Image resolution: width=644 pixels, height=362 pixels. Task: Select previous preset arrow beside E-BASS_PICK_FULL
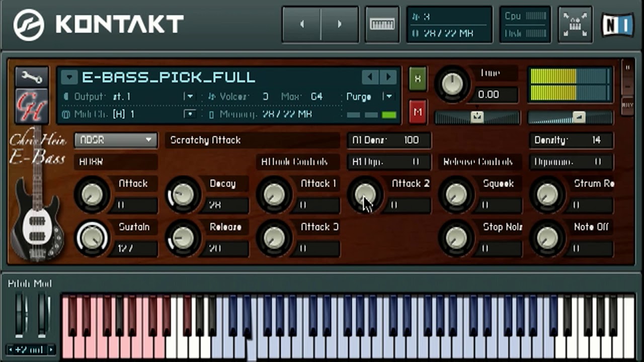(370, 77)
